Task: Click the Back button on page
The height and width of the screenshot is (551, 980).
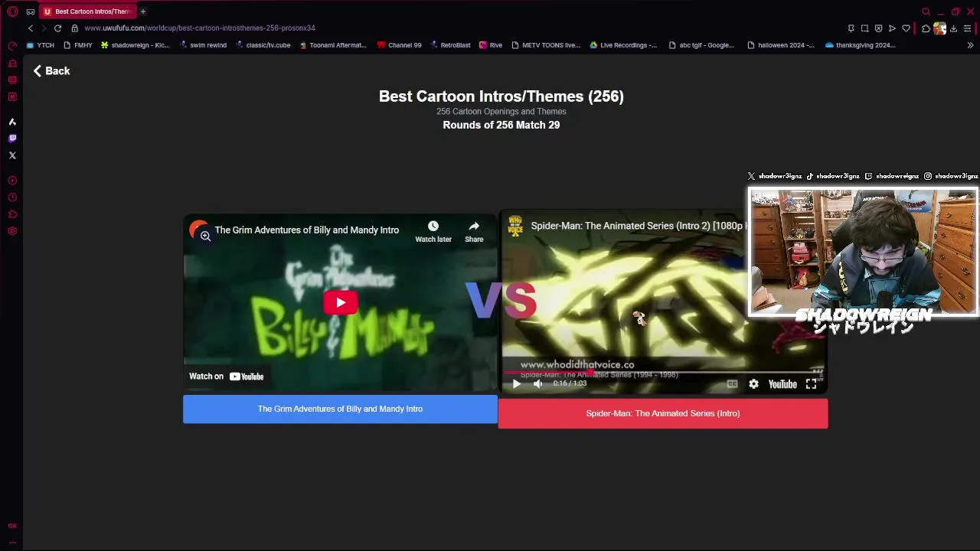Action: (51, 70)
